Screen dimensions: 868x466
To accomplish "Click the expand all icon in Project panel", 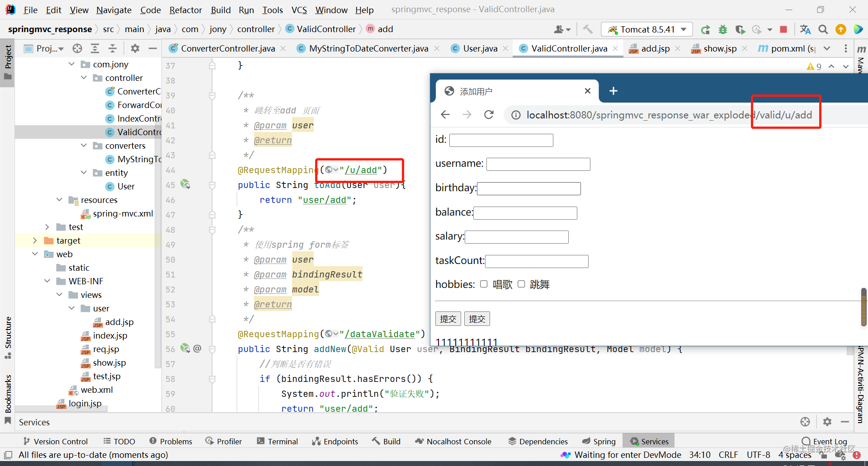I will pyautogui.click(x=95, y=48).
